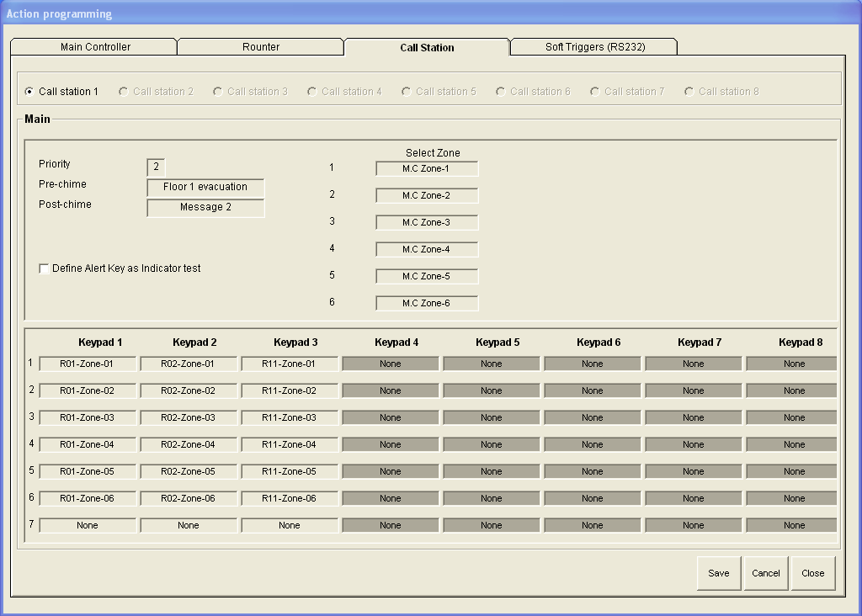Click the Keypad 7 row 2 None cell
The width and height of the screenshot is (862, 616).
coord(694,390)
